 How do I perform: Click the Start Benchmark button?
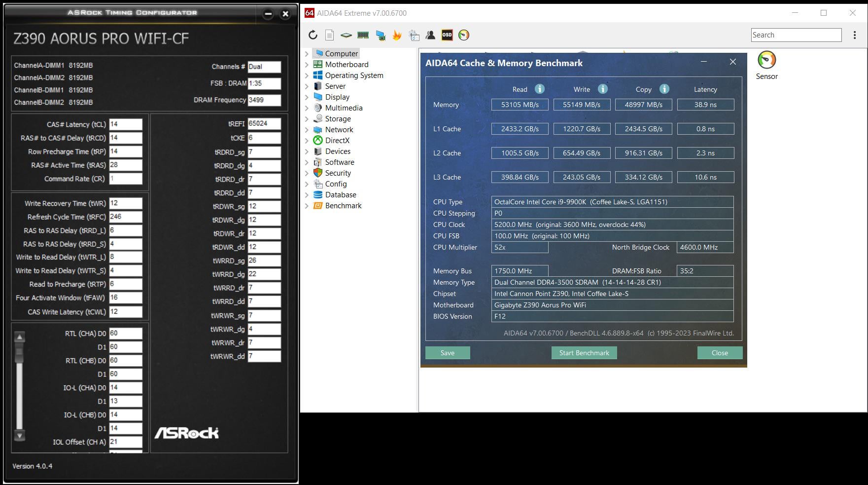tap(584, 353)
